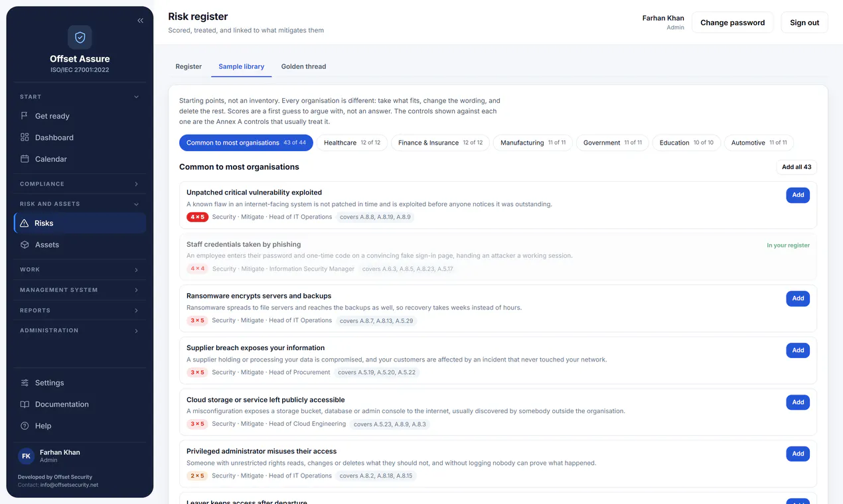Open Help in the sidebar

[80, 426]
